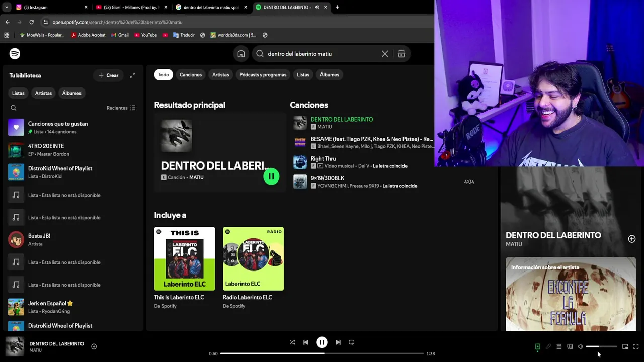Open This Is Laberinto ELC playlist card
Screen dimensions: 644x362
click(185, 268)
